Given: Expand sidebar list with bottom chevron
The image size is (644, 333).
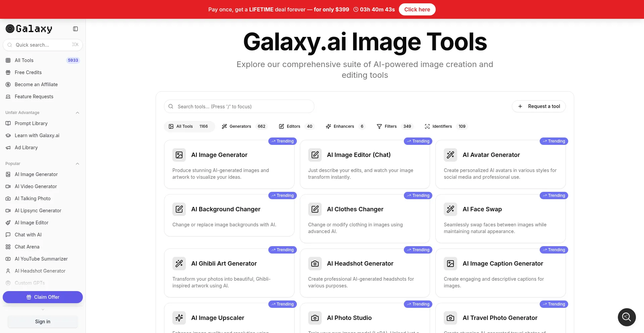Looking at the screenshot, I should coord(43,310).
